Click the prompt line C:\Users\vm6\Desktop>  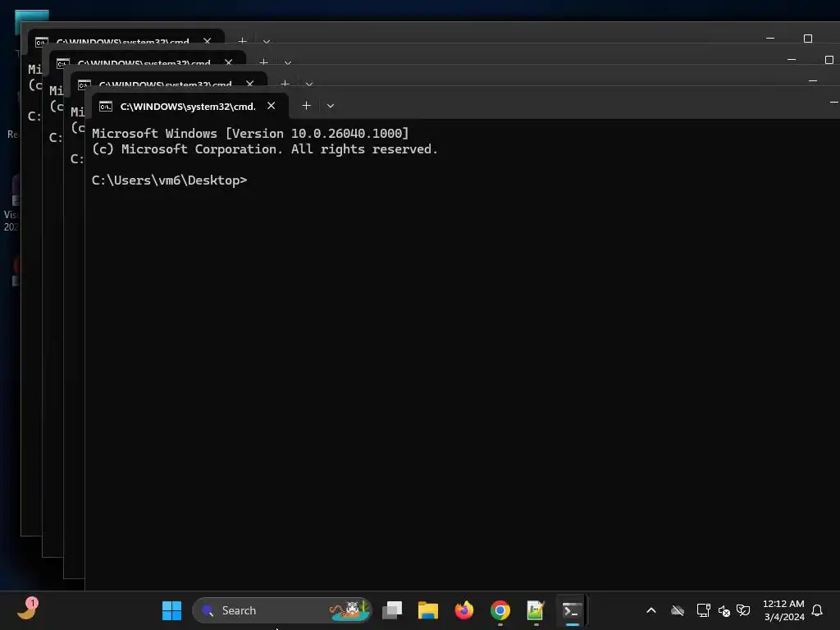169,180
